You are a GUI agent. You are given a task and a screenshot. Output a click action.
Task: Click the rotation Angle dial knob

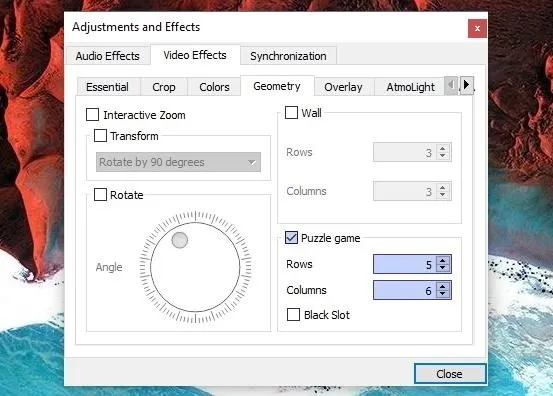180,240
